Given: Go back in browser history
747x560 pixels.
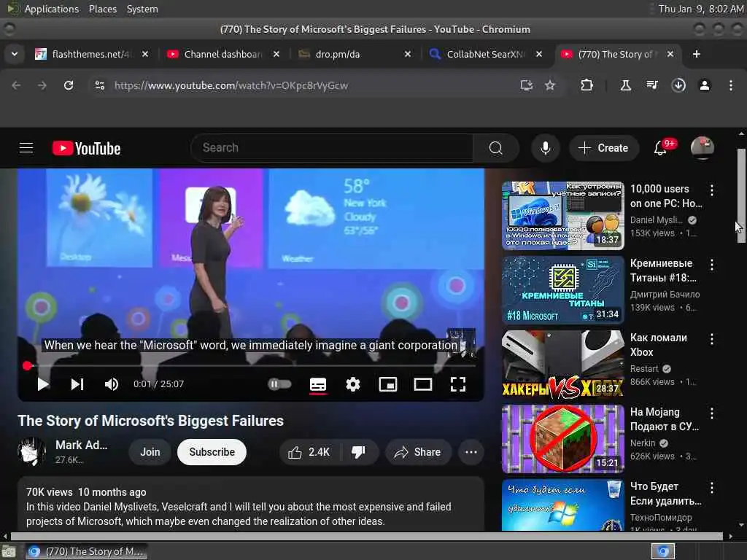Looking at the screenshot, I should point(16,85).
